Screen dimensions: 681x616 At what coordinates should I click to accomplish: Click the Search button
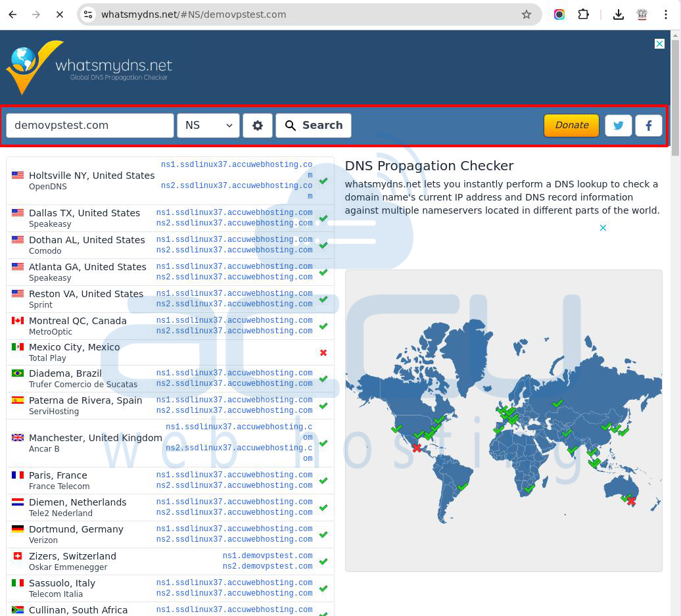[314, 126]
